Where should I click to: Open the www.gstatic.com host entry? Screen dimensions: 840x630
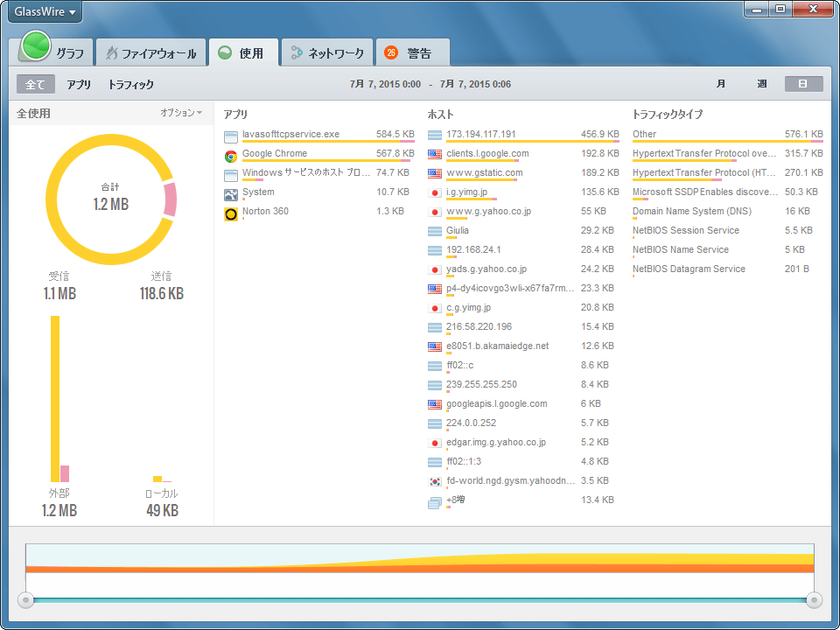[523, 174]
